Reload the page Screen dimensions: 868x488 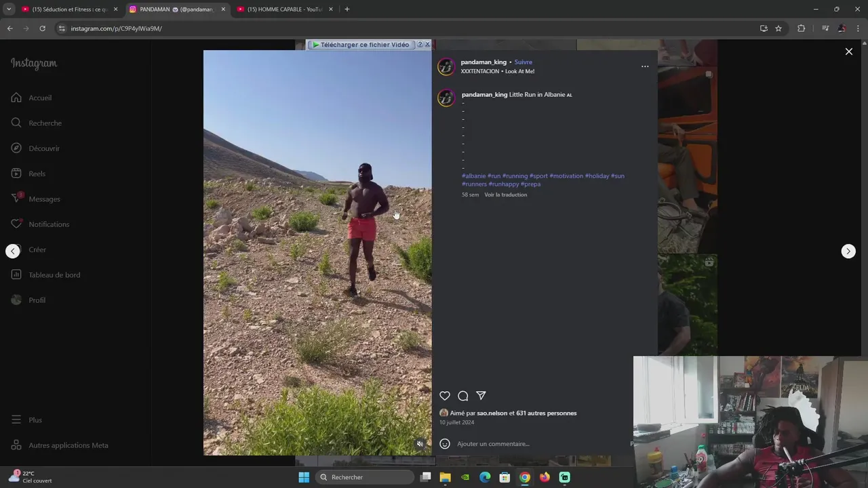[42, 28]
